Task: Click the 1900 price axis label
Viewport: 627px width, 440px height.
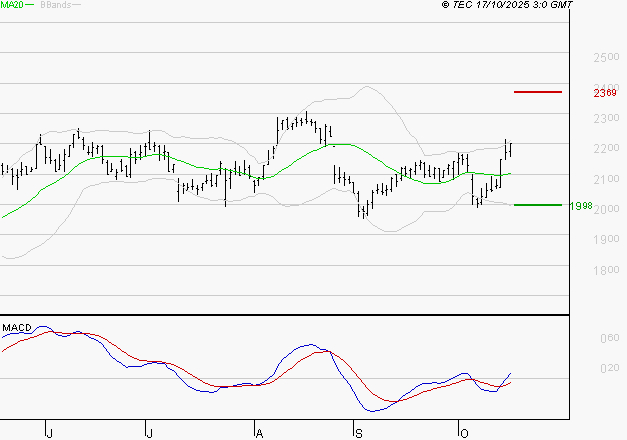Action: tap(606, 239)
